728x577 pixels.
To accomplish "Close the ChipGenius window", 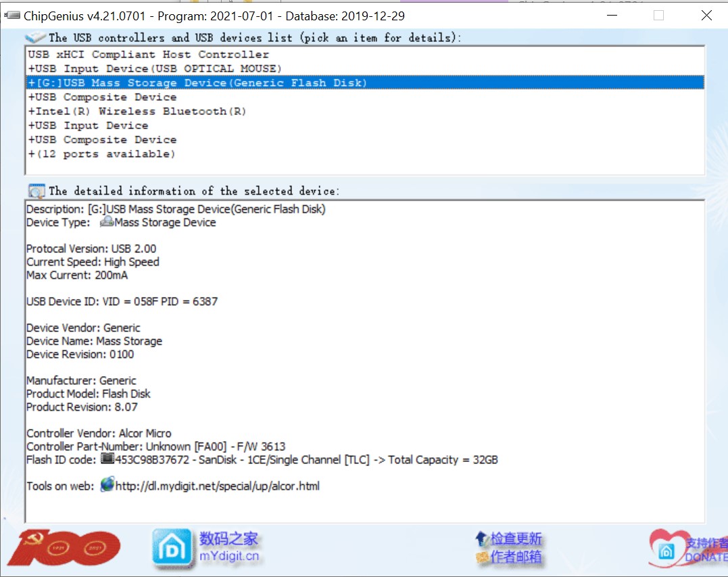I will point(706,16).
